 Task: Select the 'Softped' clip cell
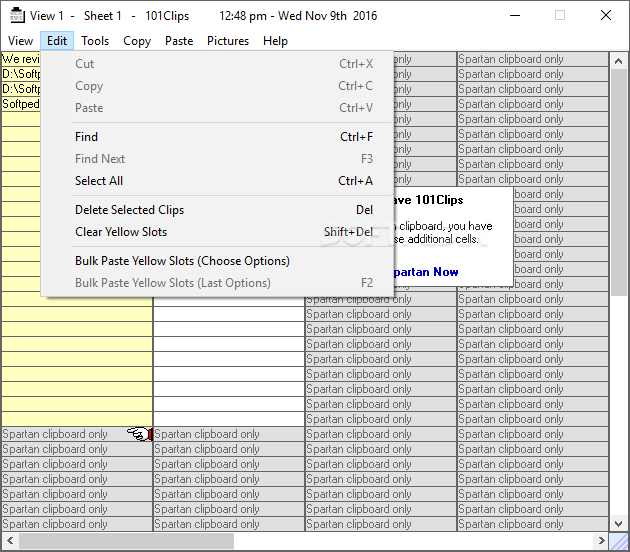pyautogui.click(x=21, y=104)
